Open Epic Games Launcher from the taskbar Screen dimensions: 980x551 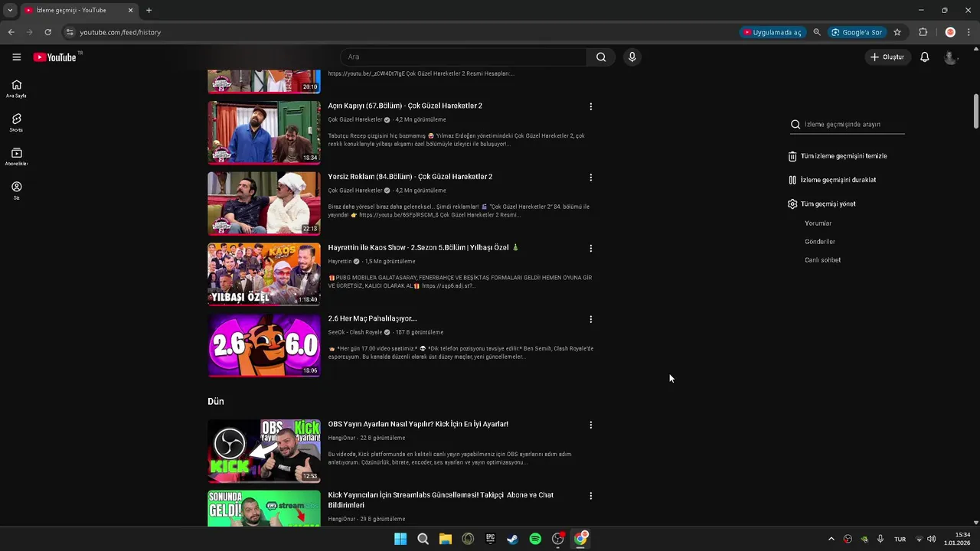pos(490,539)
